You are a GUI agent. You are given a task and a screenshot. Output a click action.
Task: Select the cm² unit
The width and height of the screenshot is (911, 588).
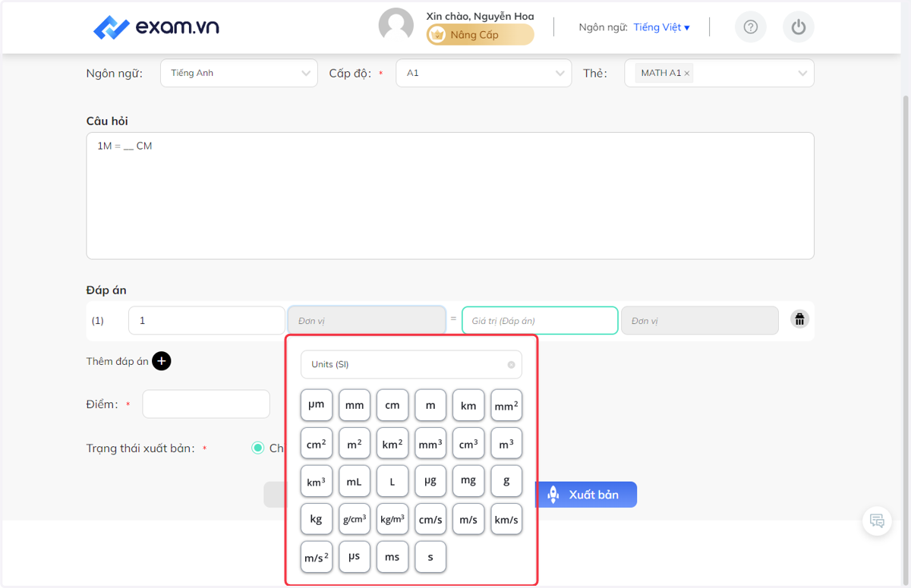coord(317,443)
